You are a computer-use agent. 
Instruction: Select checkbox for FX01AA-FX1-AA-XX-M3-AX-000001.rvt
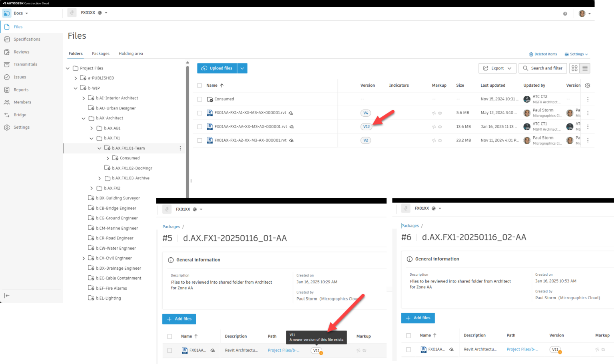point(199,127)
